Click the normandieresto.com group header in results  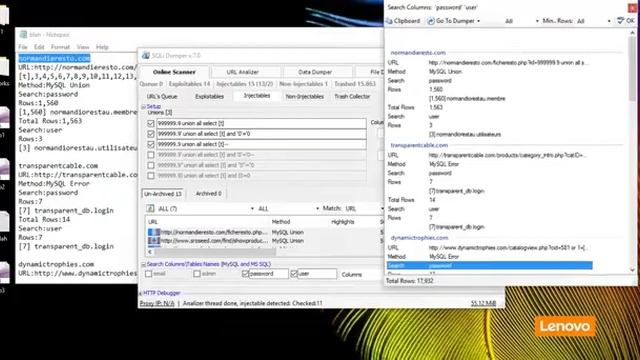(x=418, y=53)
